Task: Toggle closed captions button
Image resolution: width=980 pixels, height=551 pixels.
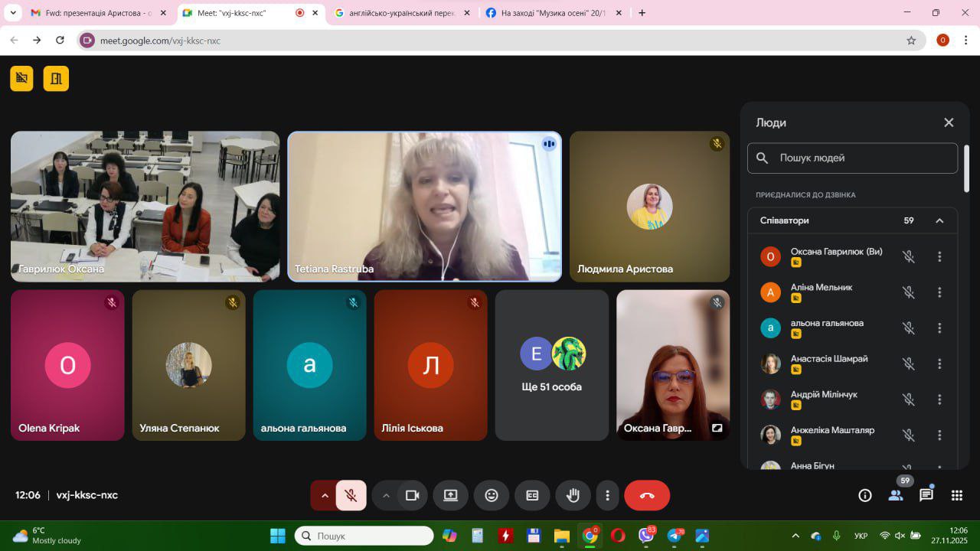Action: click(532, 495)
